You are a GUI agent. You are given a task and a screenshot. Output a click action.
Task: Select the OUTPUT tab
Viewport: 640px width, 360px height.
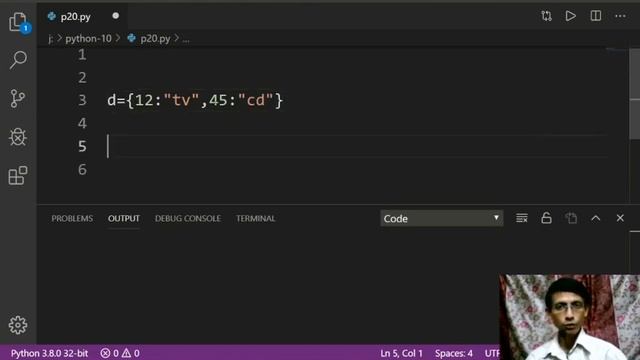(x=124, y=218)
